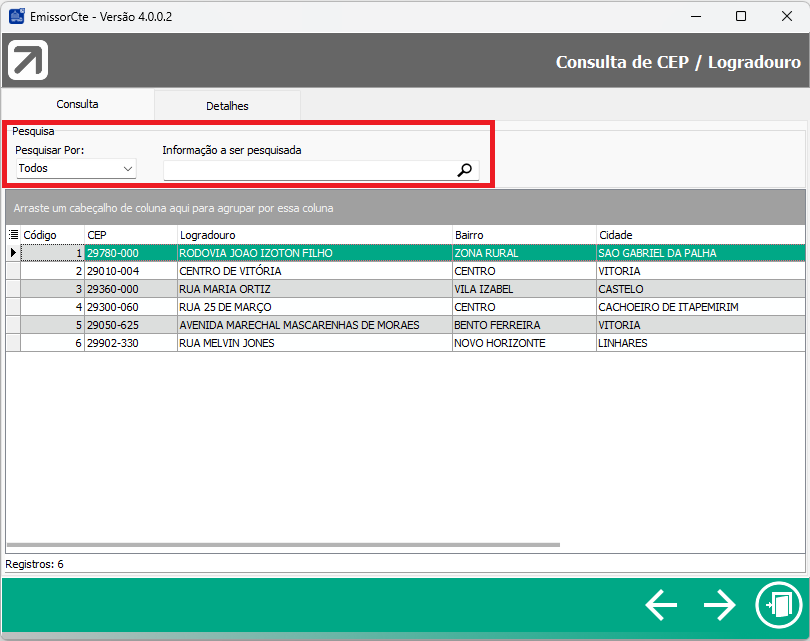The image size is (810, 641).
Task: Click the application logo arrow icon
Action: (x=28, y=61)
